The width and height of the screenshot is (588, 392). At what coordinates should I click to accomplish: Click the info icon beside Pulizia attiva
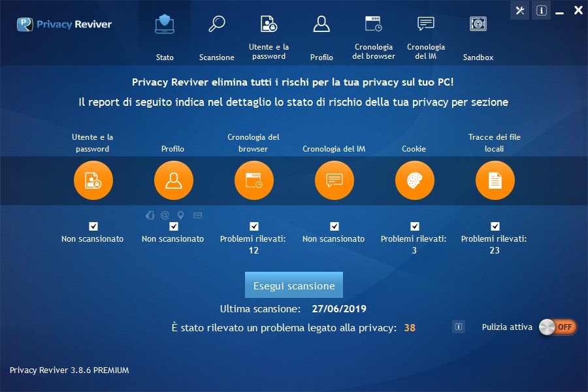[458, 327]
